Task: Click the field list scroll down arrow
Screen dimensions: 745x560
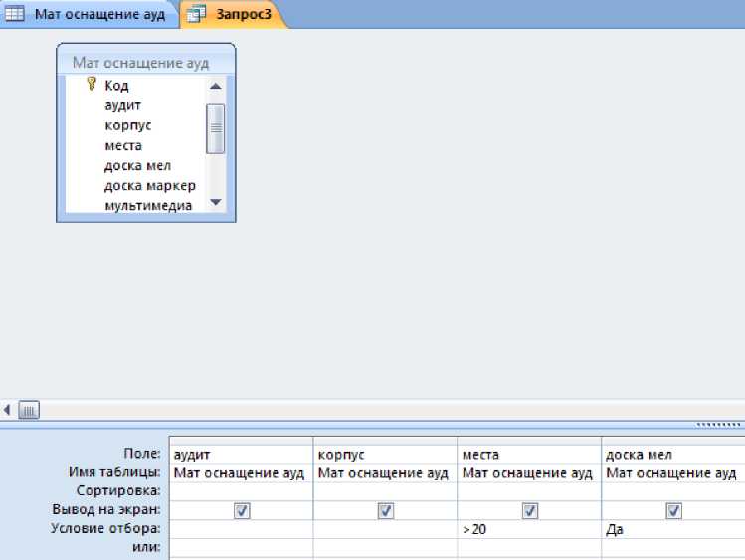Action: (215, 202)
